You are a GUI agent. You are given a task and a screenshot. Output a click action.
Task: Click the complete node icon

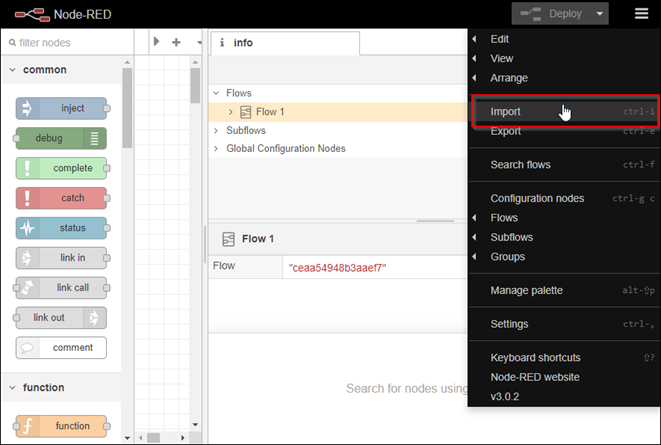pyautogui.click(x=28, y=168)
